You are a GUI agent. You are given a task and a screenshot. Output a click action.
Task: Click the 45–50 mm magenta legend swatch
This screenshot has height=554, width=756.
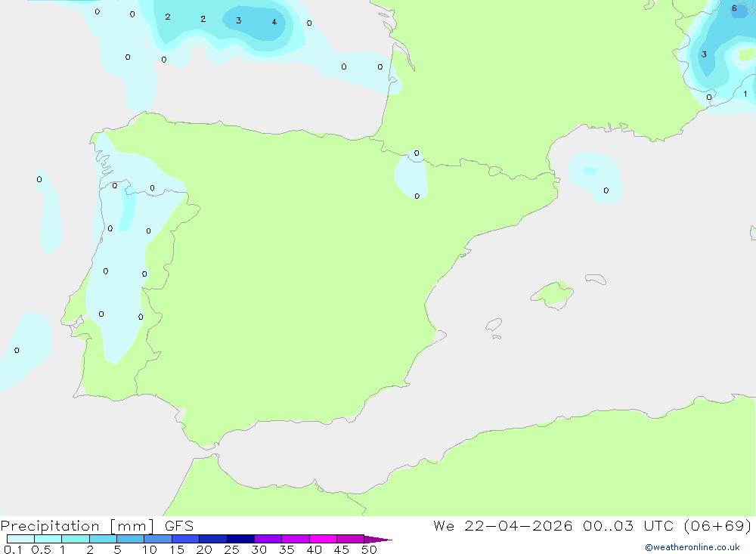(x=350, y=539)
